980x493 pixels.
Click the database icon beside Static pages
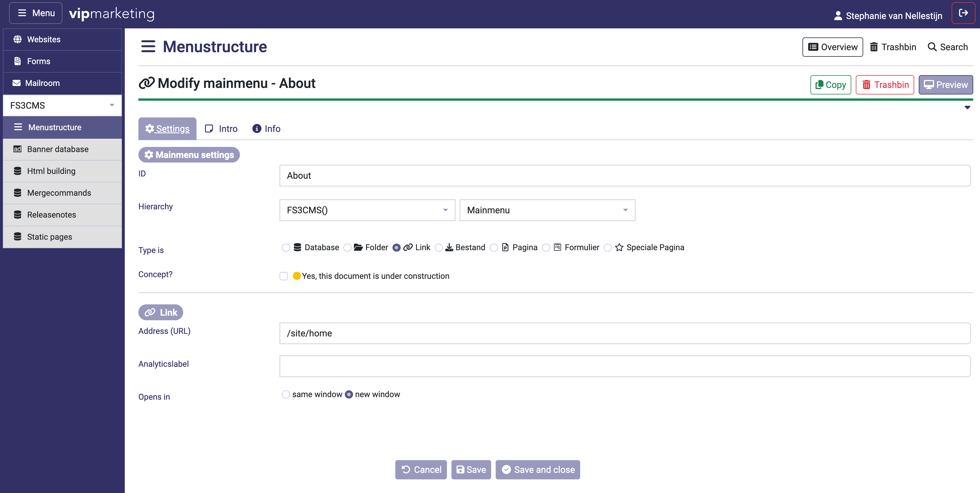[x=18, y=236]
